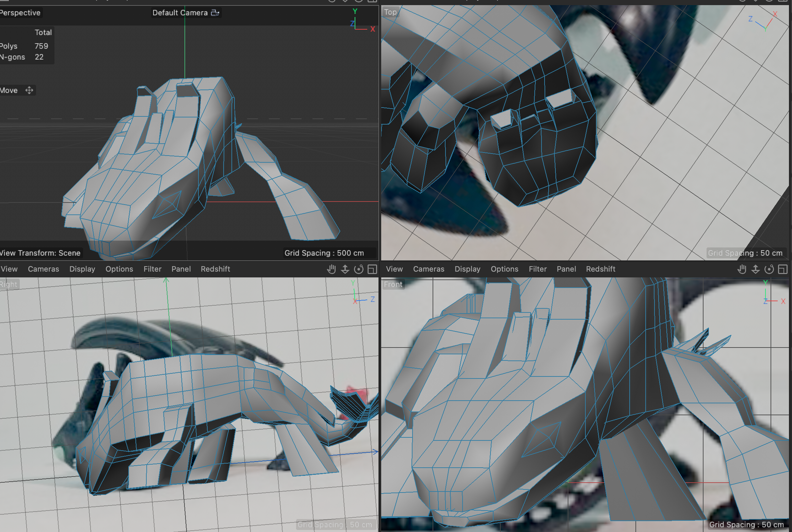Click the View Transform: Scene label
The width and height of the screenshot is (792, 532).
click(40, 253)
